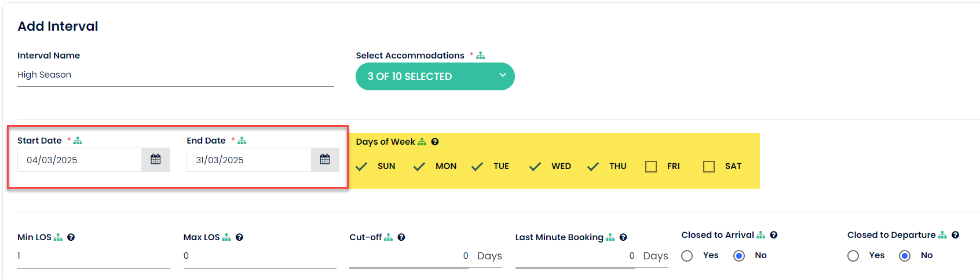The width and height of the screenshot is (980, 279).
Task: Enable the SAT checkbox
Action: point(709,167)
